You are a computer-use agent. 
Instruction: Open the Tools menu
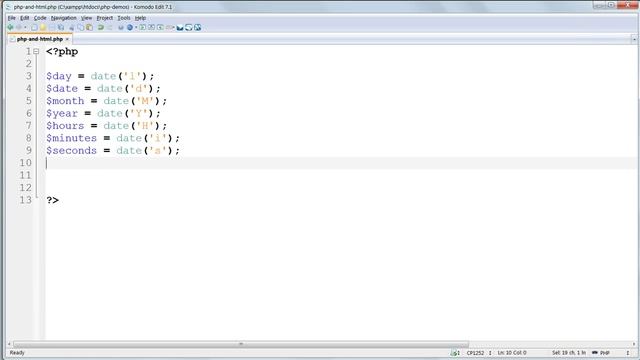[124, 18]
